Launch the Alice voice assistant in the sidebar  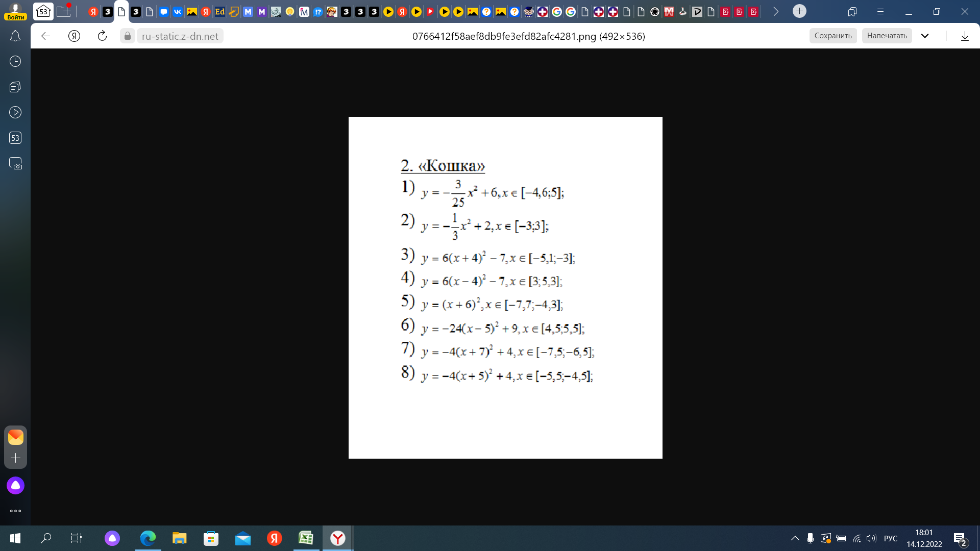(15, 485)
